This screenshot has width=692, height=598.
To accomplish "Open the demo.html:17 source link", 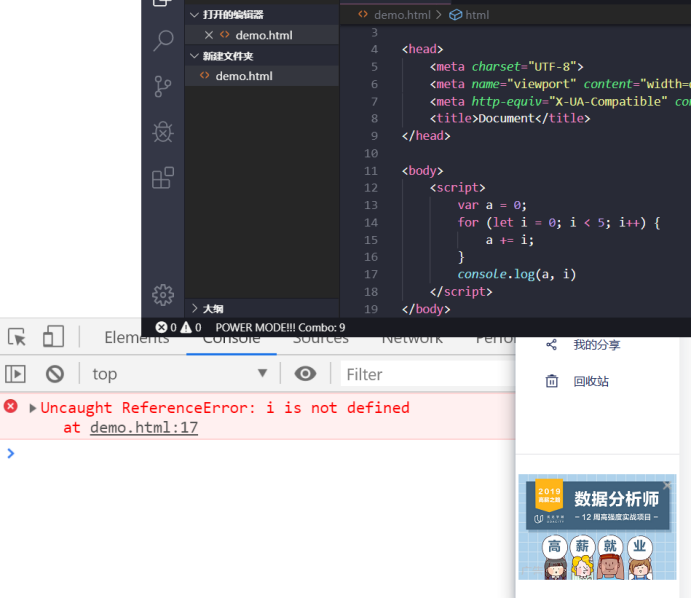I will pyautogui.click(x=144, y=427).
